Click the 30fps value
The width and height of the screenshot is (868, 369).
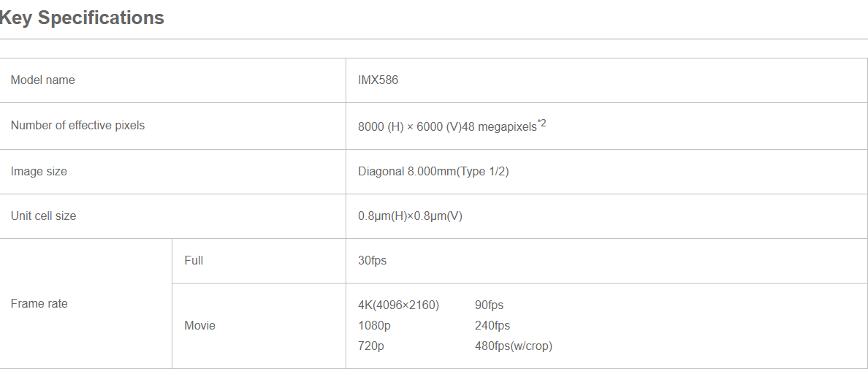(x=372, y=261)
